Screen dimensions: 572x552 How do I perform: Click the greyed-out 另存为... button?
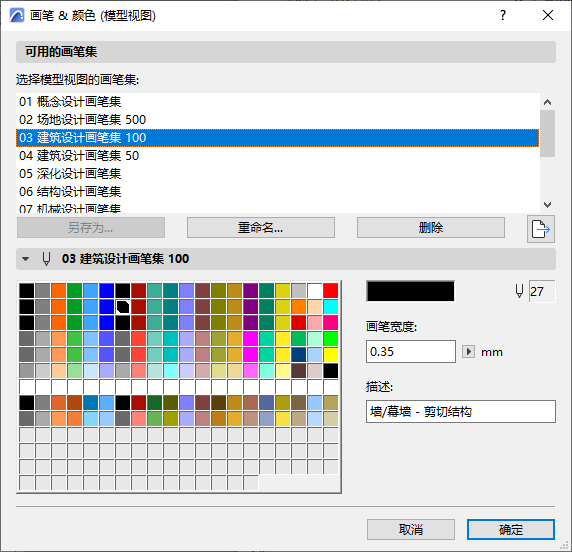[x=90, y=228]
